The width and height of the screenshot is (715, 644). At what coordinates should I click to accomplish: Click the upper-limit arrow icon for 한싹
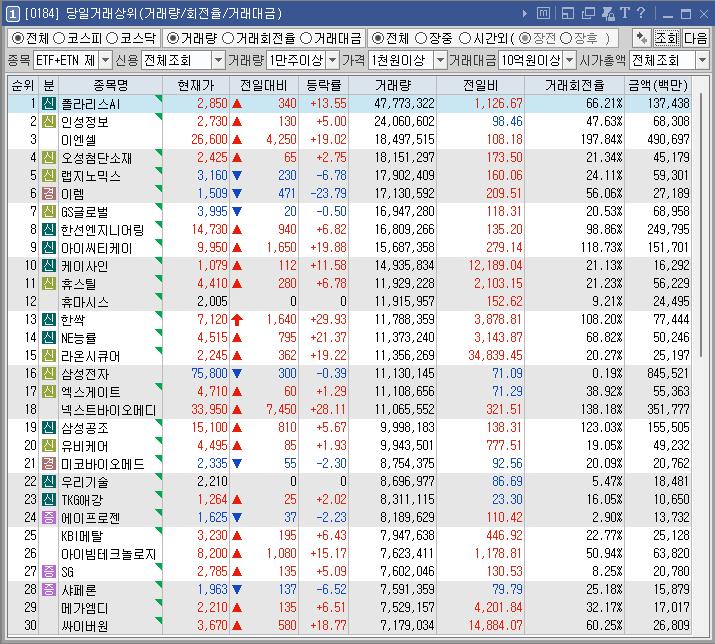tap(237, 320)
